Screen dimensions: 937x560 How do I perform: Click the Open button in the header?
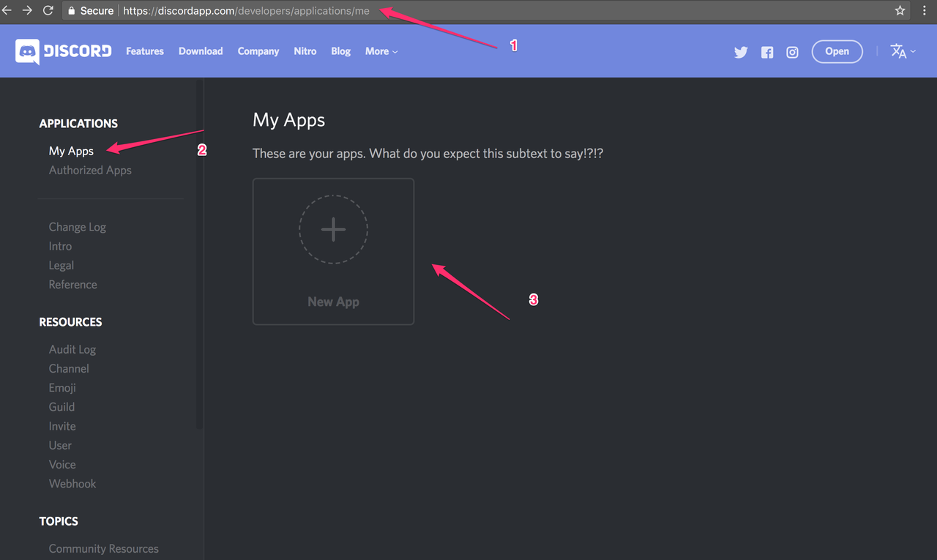click(x=837, y=51)
